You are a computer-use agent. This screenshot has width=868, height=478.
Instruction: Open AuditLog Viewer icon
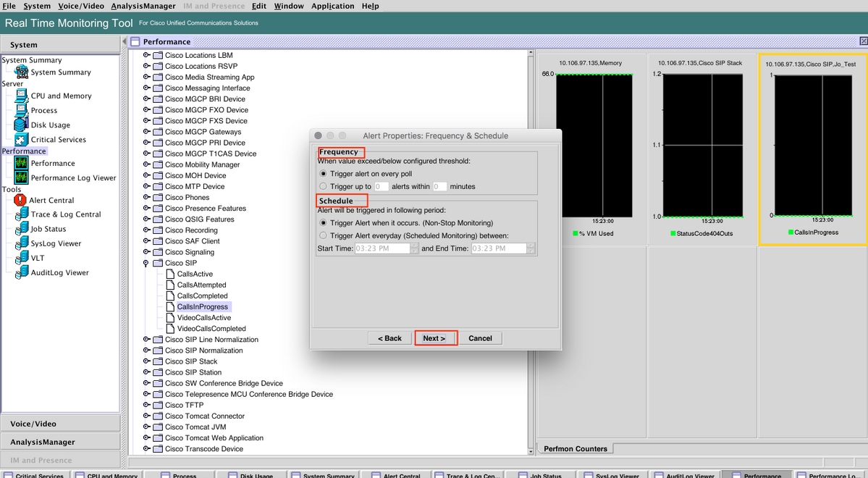click(22, 272)
